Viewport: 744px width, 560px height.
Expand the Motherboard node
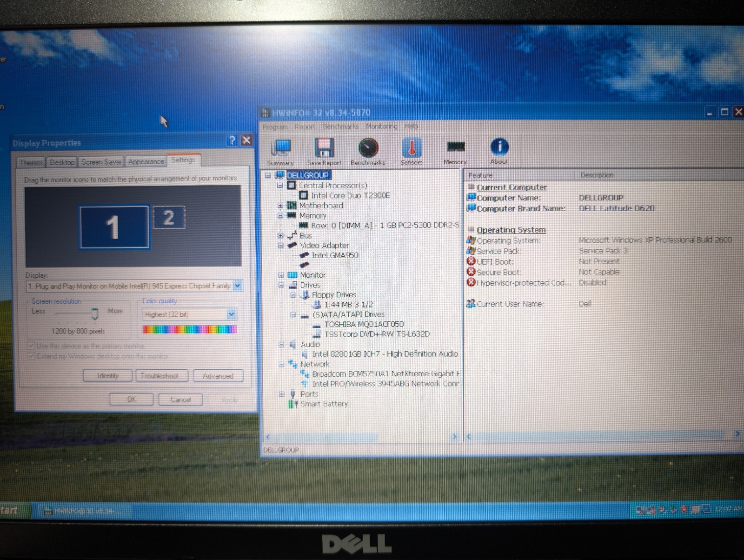pyautogui.click(x=280, y=206)
